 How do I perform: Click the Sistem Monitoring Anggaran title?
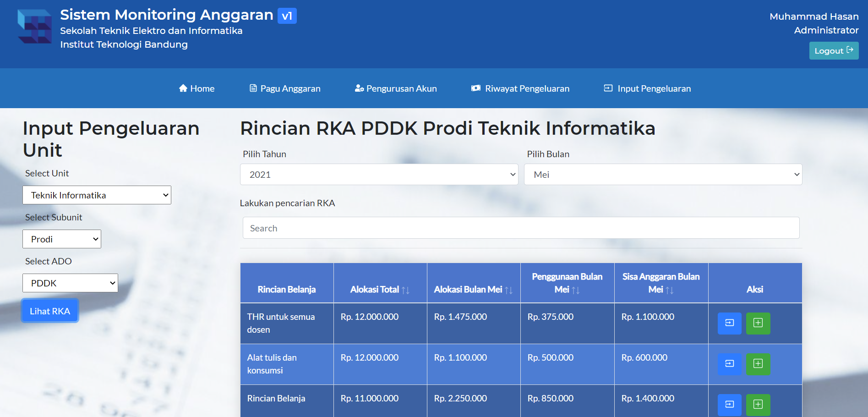[167, 15]
